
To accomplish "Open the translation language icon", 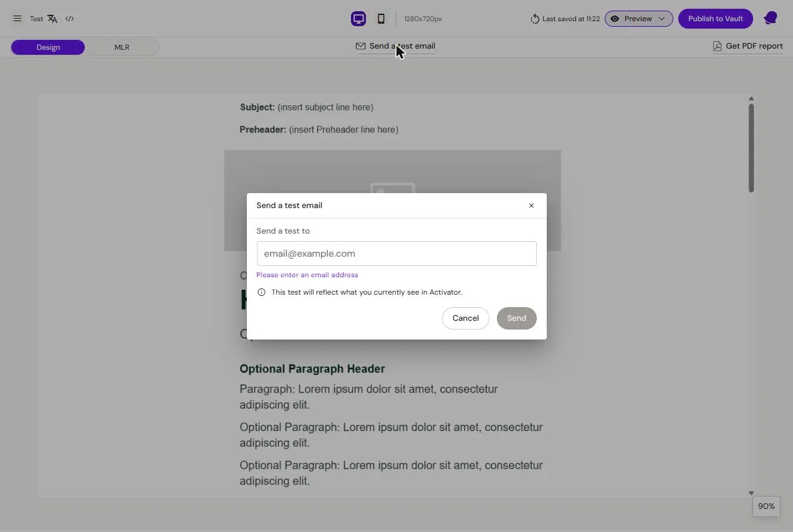I will tap(52, 19).
